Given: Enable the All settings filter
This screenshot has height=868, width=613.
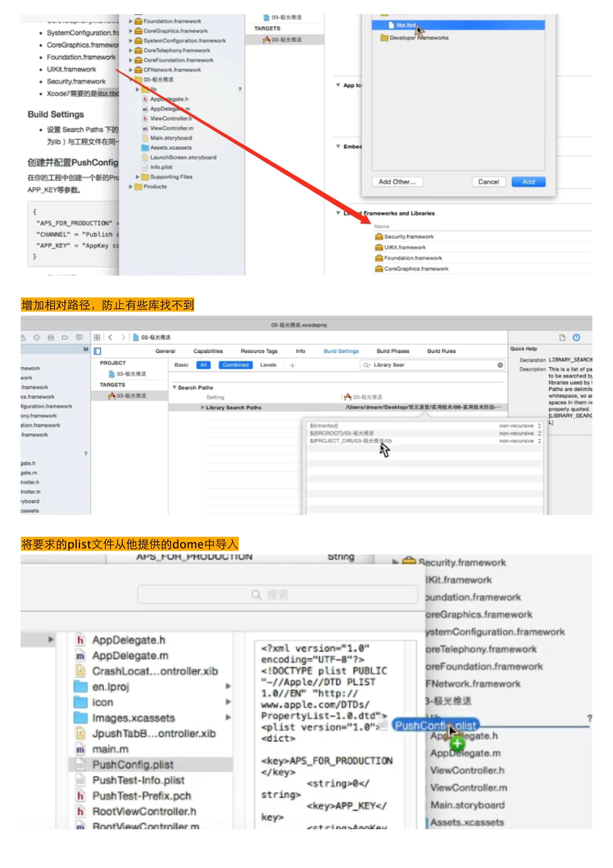Looking at the screenshot, I should 203,365.
